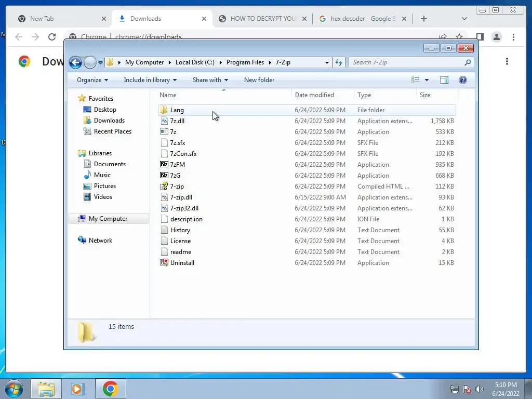Open Documents library in navigation pane
Viewport: 532px width, 399px height.
click(110, 164)
